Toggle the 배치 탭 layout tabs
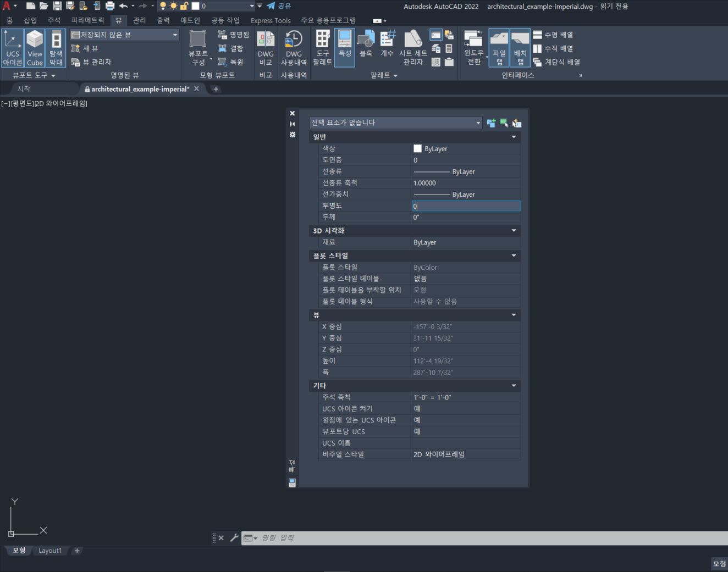728x572 pixels. point(520,48)
